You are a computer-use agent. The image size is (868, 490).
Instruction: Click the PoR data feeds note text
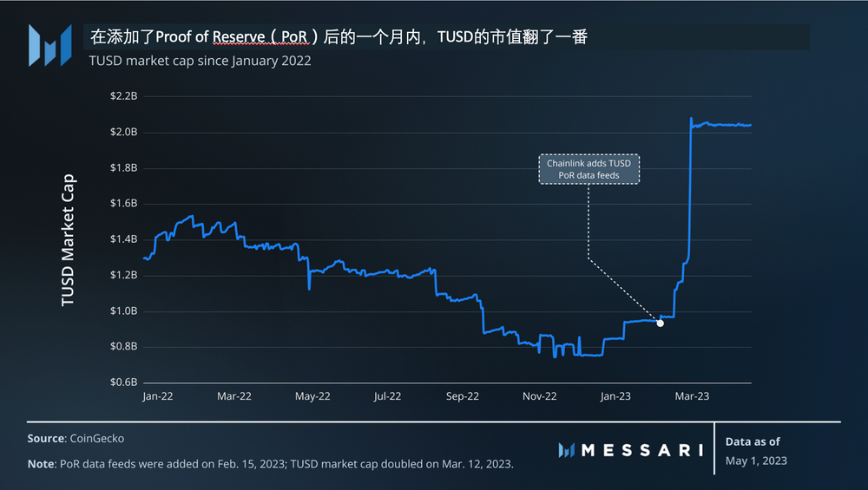click(271, 464)
